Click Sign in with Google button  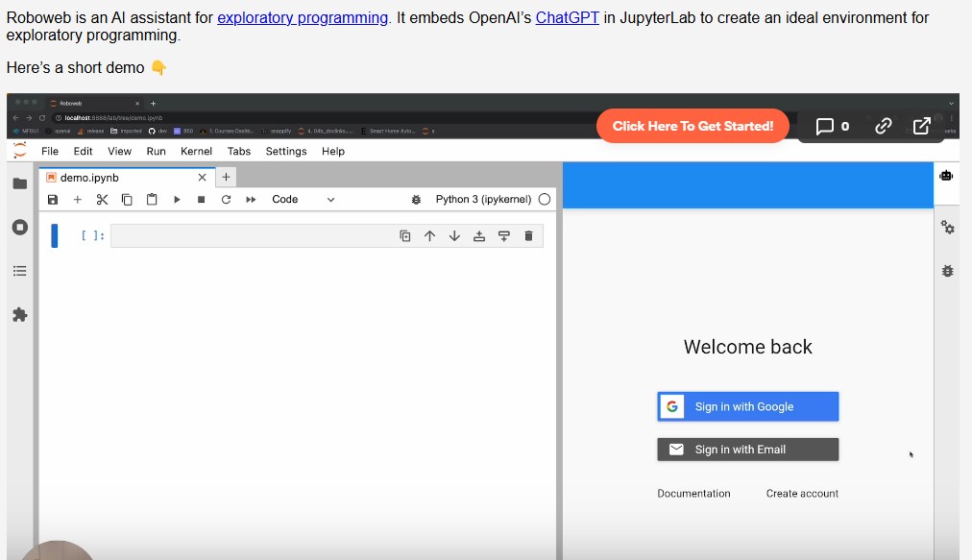[747, 406]
